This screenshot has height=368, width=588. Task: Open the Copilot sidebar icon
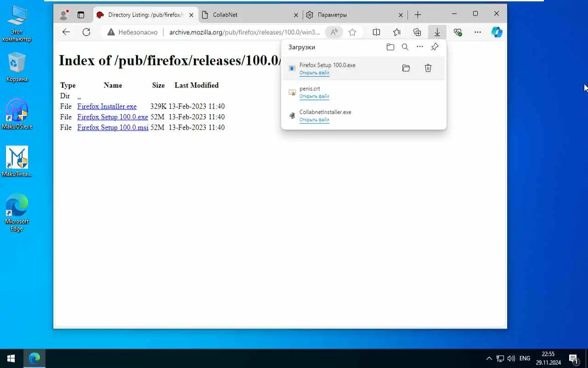497,32
